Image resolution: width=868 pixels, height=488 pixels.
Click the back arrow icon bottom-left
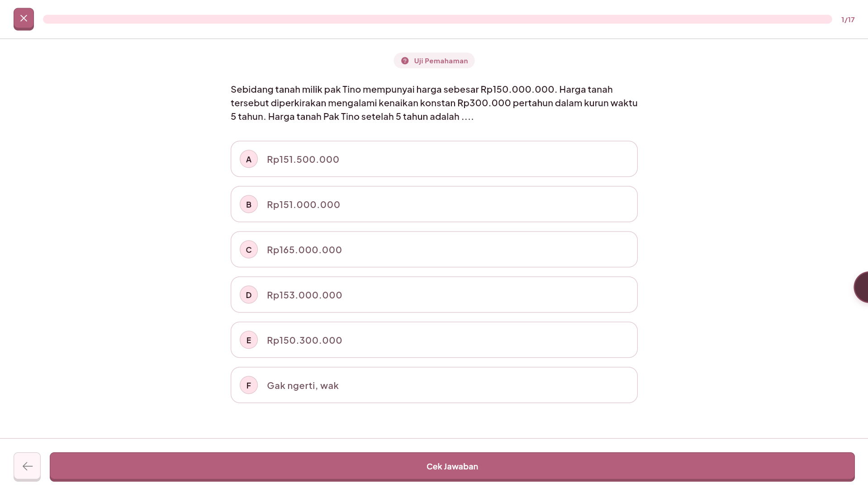[27, 466]
